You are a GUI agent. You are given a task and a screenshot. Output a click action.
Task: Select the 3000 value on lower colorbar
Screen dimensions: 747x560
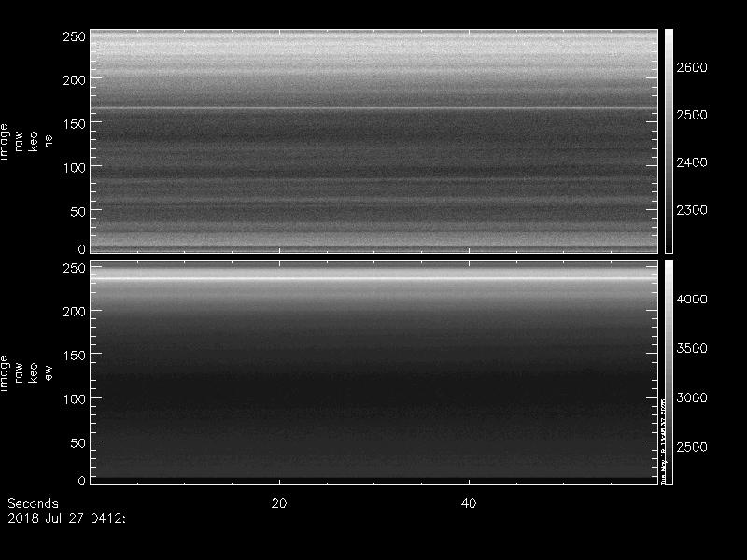[692, 398]
